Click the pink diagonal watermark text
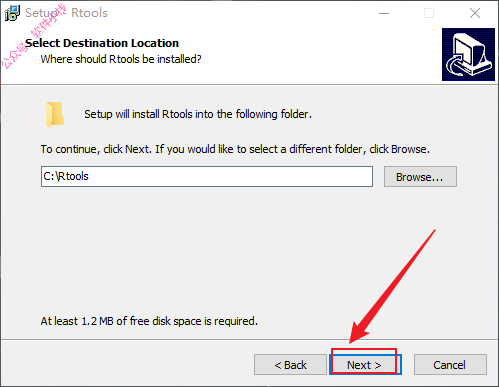 [33, 36]
